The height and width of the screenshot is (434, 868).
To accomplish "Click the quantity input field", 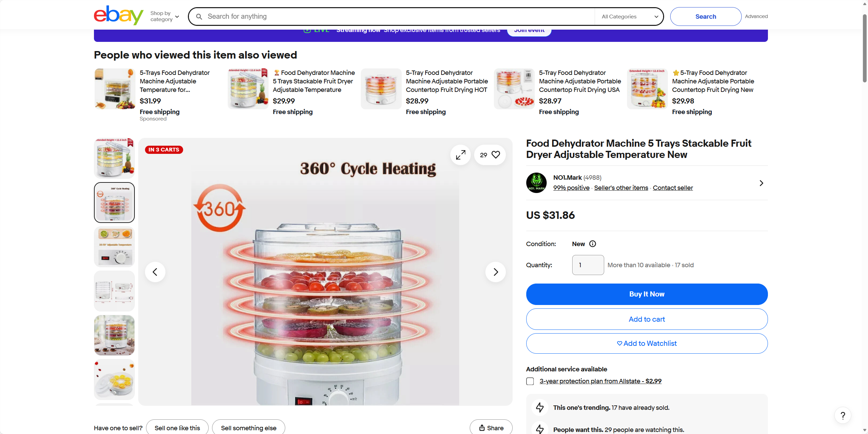I will [x=588, y=265].
